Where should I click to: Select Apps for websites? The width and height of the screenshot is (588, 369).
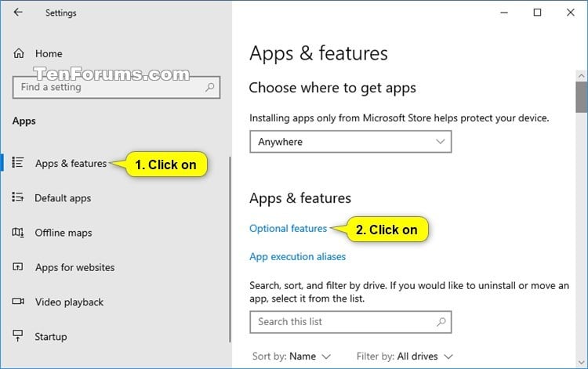[75, 267]
